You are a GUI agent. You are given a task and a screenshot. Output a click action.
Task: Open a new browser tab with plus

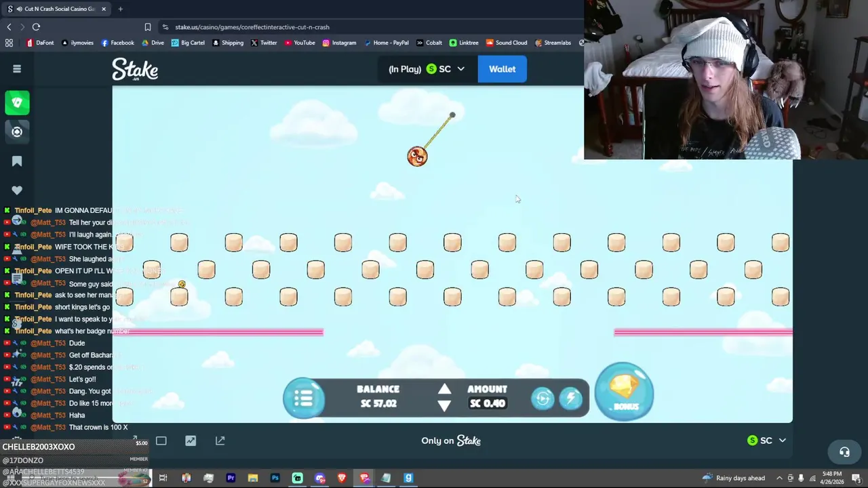(120, 9)
